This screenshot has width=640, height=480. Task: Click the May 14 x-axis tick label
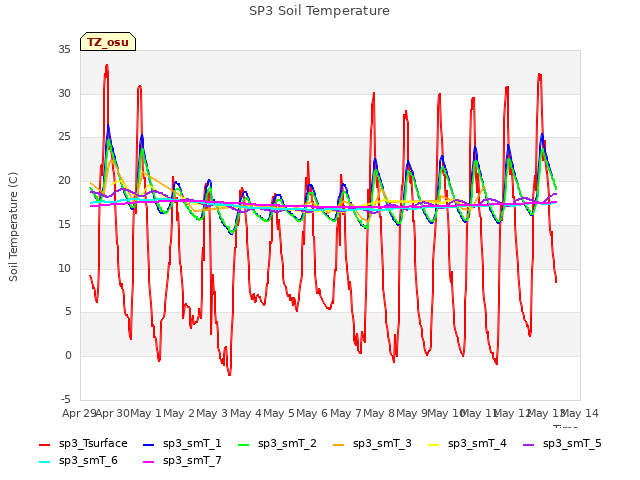click(580, 413)
